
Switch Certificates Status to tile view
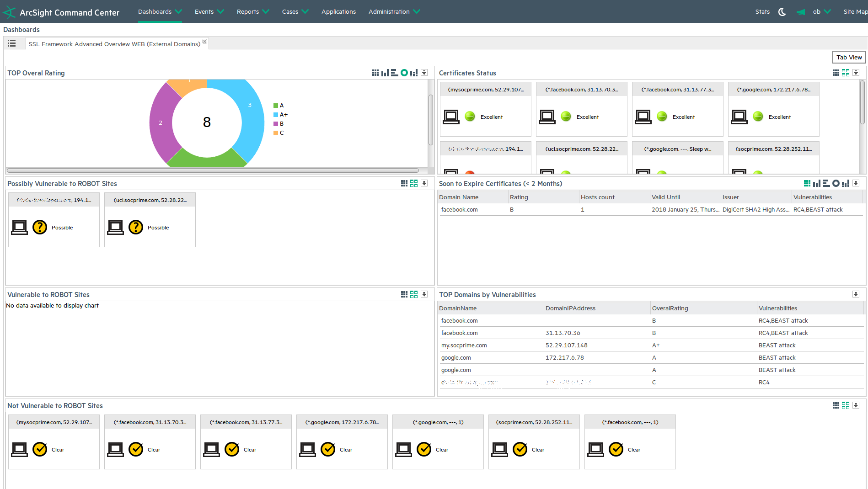click(x=846, y=73)
